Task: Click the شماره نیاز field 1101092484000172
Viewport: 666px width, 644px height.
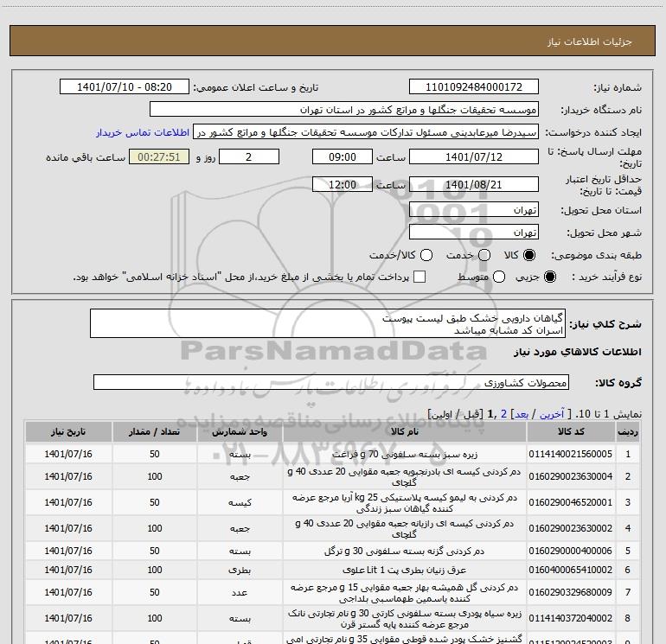Action: pos(474,86)
